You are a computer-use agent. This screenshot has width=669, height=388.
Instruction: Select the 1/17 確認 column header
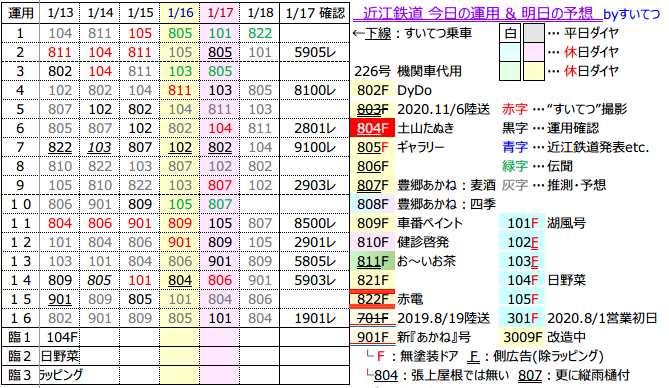pos(315,13)
